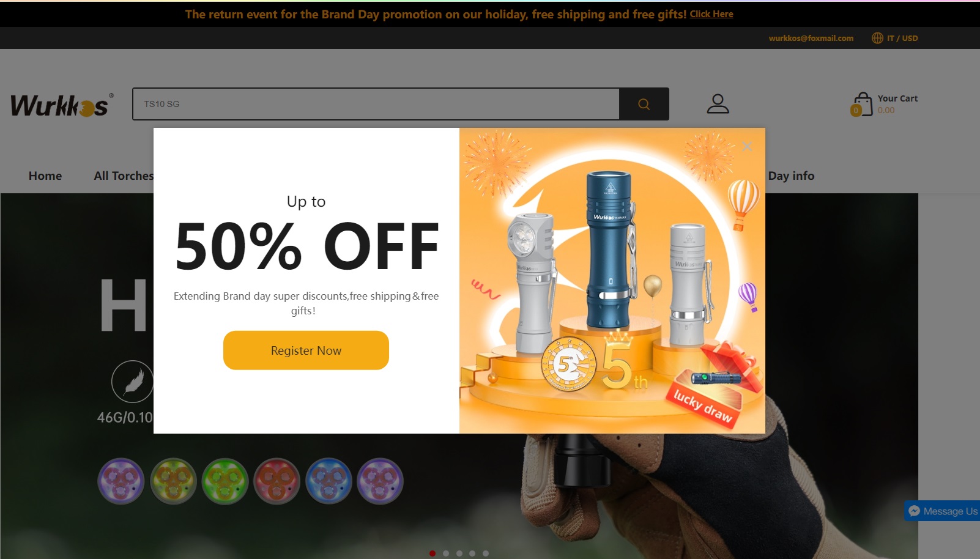980x559 pixels.
Task: Choose the blue flashlight color swatch
Action: 329,481
